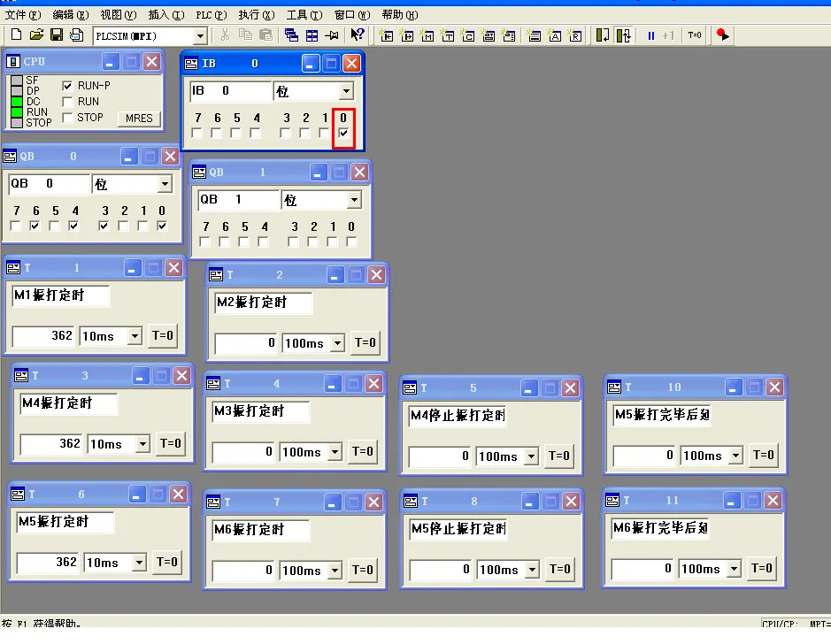Open time base dropdown in T 6 window
831x644 pixels.
point(139,563)
